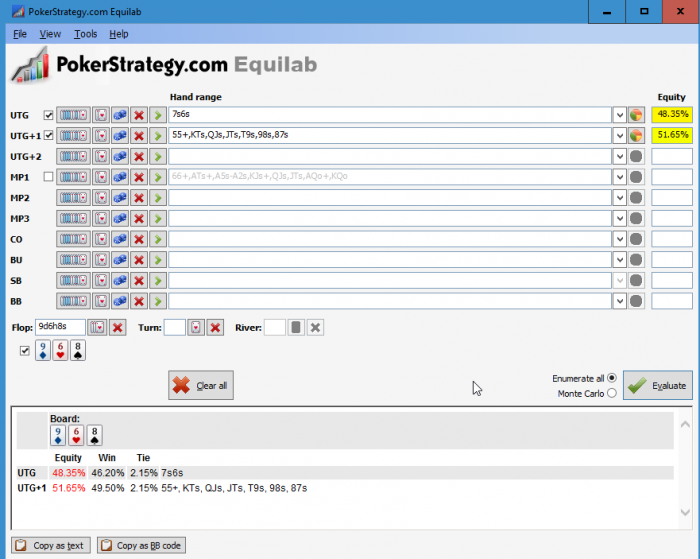The image size is (700, 559).
Task: Click the Clear all button
Action: [201, 385]
